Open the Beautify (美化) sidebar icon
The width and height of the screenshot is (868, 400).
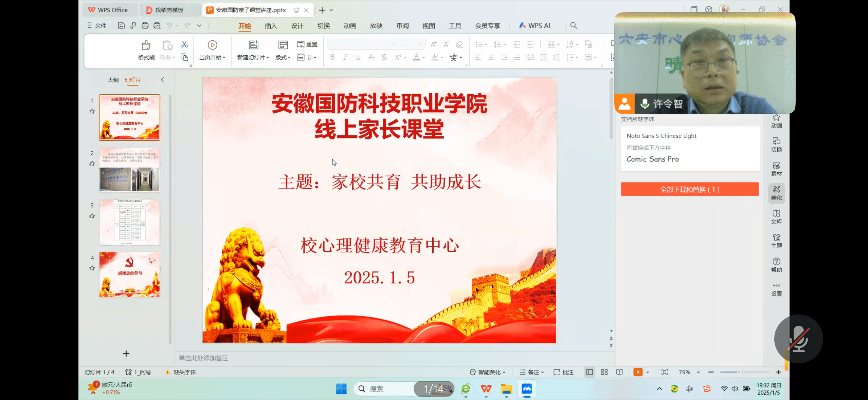[776, 193]
